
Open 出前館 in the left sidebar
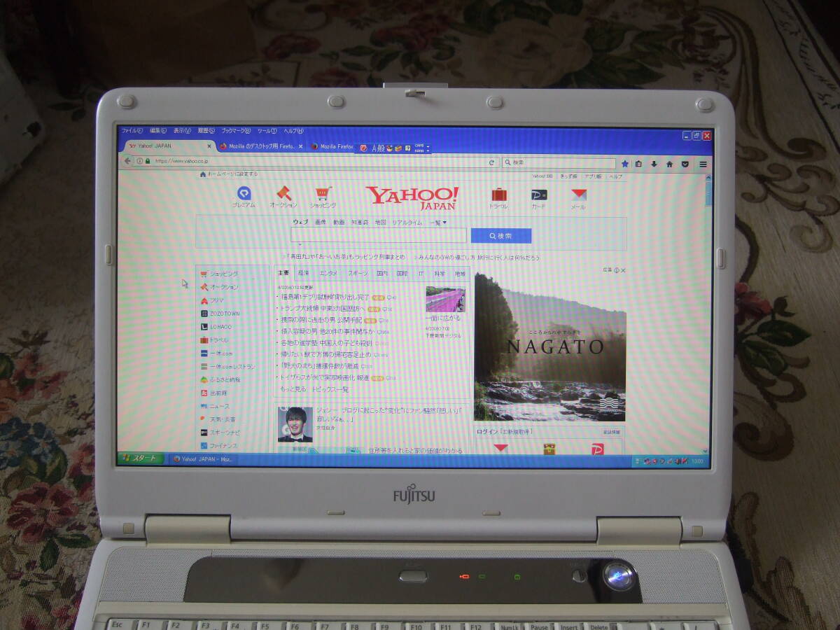[213, 393]
